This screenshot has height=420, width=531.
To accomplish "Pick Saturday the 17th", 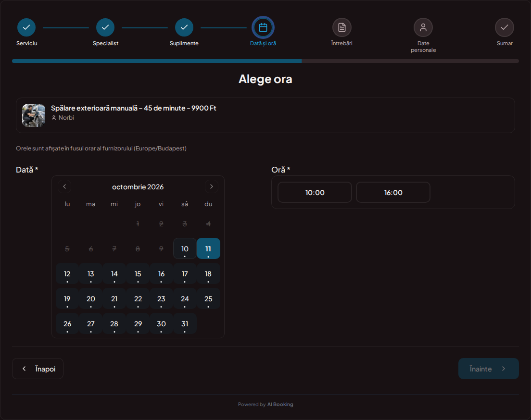I will tap(185, 273).
